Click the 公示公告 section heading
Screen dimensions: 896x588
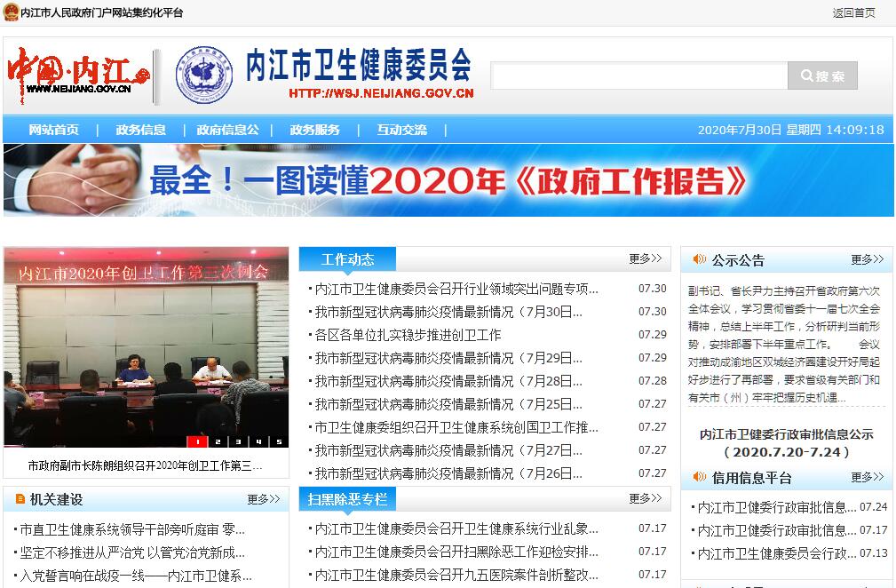[x=738, y=260]
